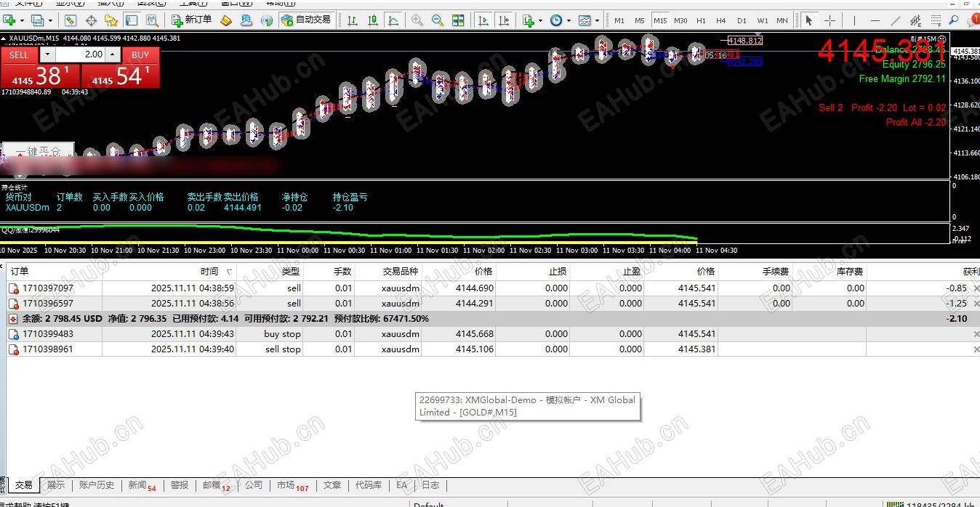Switch timeframe to D1

pos(742,20)
